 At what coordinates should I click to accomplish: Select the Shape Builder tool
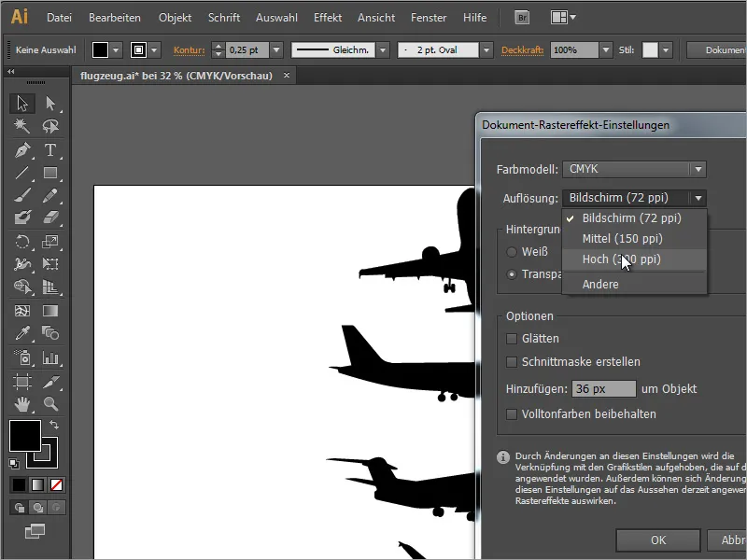point(21,287)
